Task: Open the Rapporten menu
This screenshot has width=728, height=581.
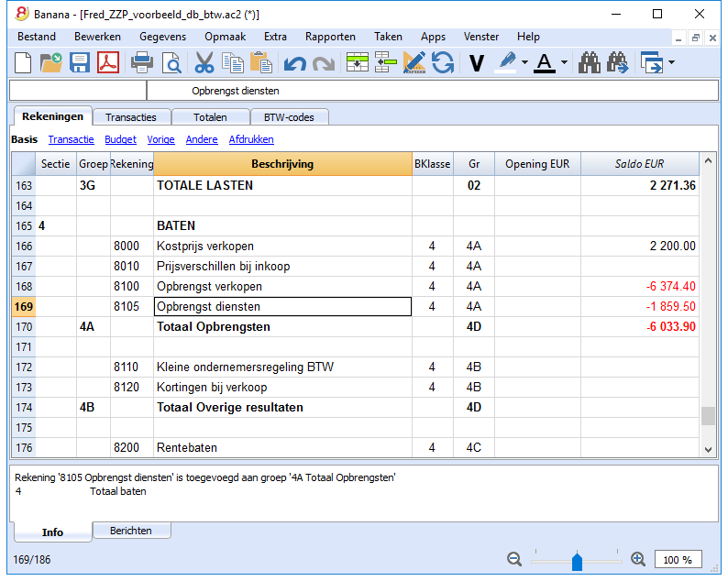Action: (x=330, y=37)
